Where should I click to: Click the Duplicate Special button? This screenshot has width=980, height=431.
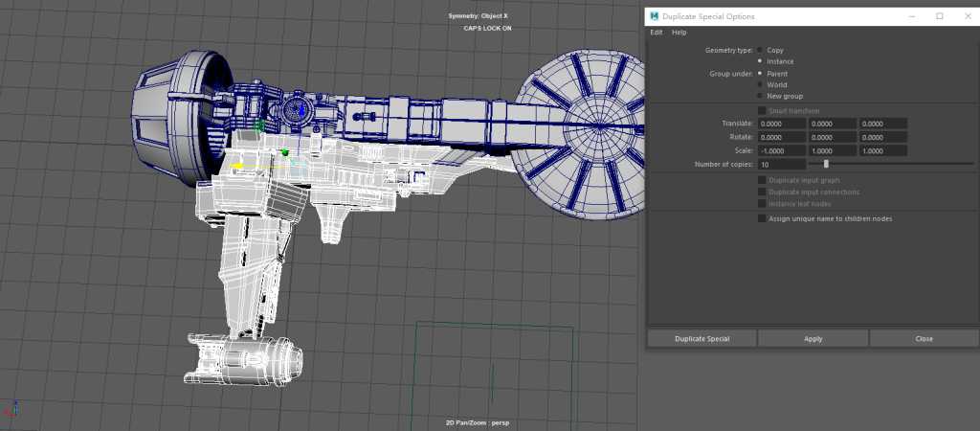point(702,338)
